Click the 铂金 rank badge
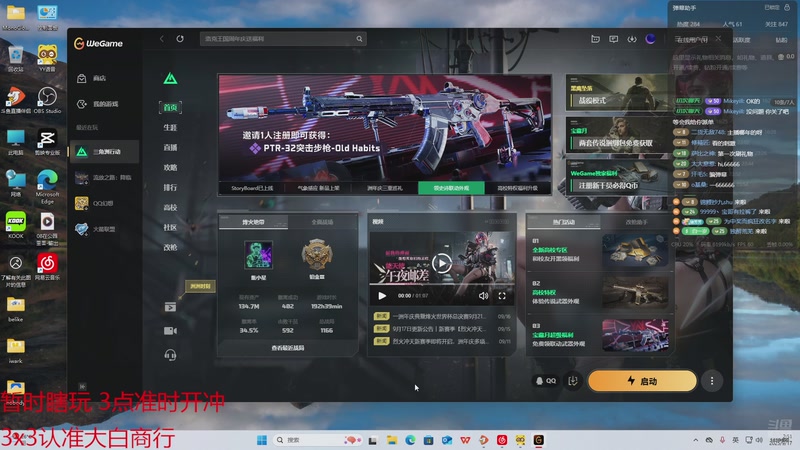The image size is (800, 450). coord(317,255)
